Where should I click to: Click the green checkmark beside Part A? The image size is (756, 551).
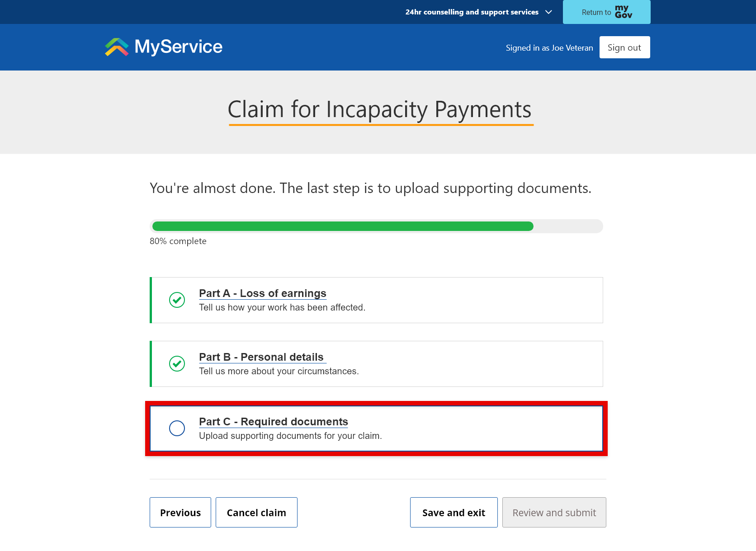pyautogui.click(x=177, y=300)
